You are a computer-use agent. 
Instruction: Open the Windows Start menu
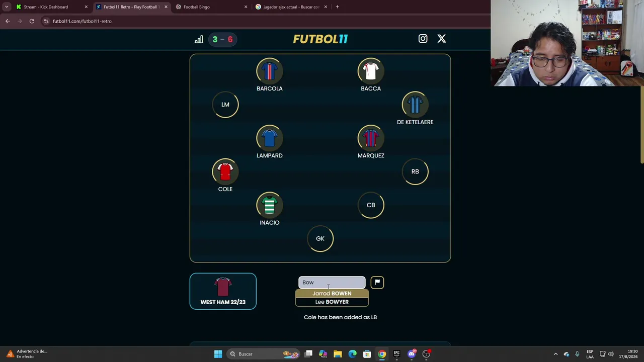pos(218,354)
